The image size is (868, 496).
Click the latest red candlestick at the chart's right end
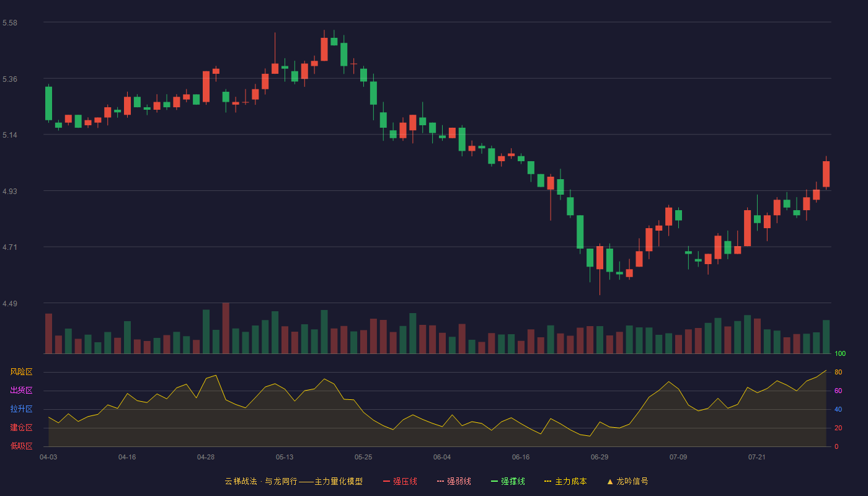[826, 174]
